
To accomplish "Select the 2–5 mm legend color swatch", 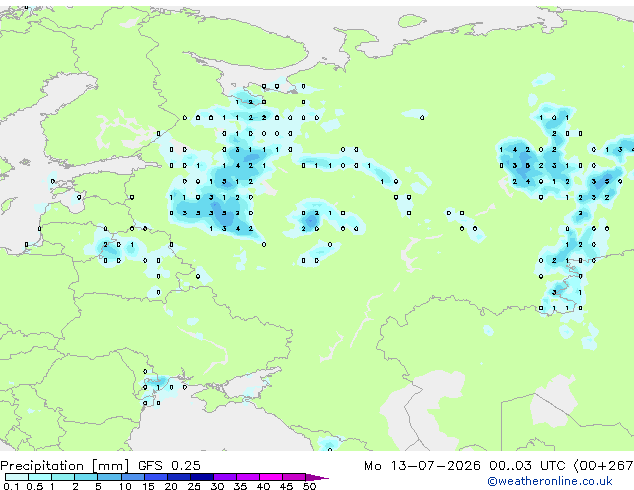I will coord(86,477).
